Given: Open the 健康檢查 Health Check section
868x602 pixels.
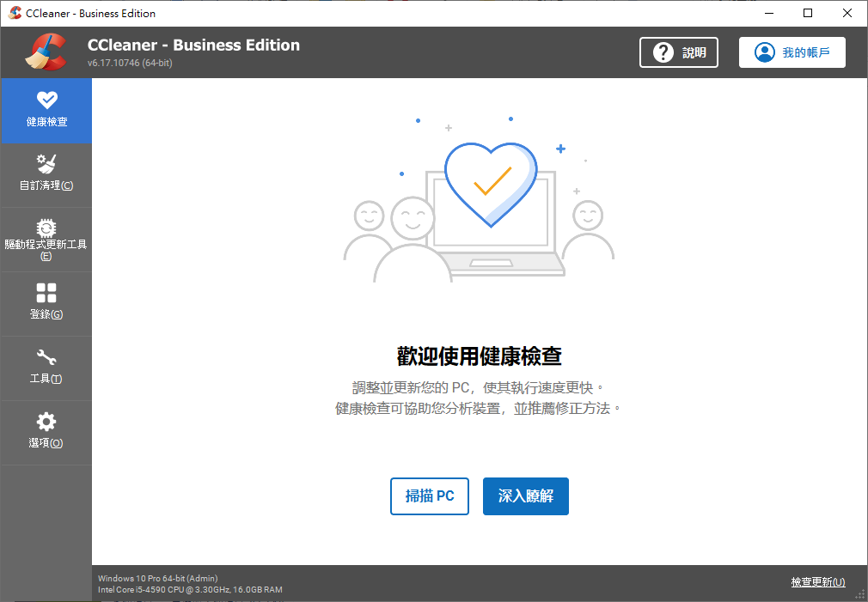Looking at the screenshot, I should click(46, 111).
